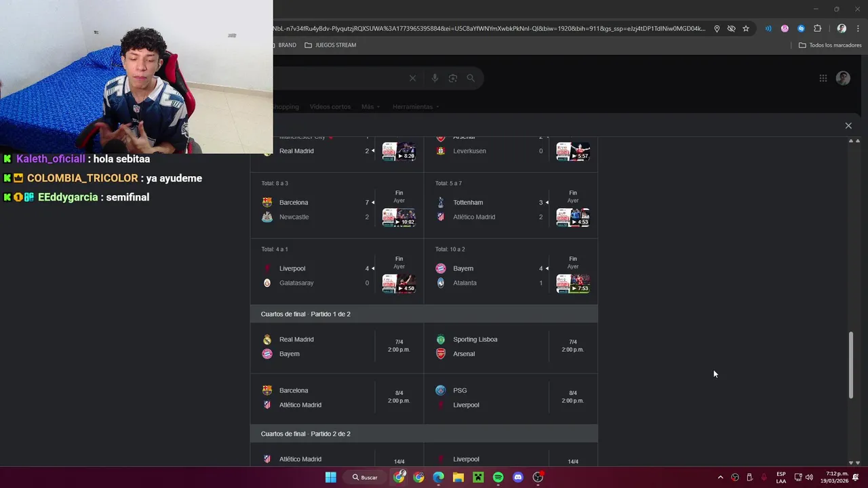
Task: Open Minecraft from taskbar
Action: coord(478,477)
